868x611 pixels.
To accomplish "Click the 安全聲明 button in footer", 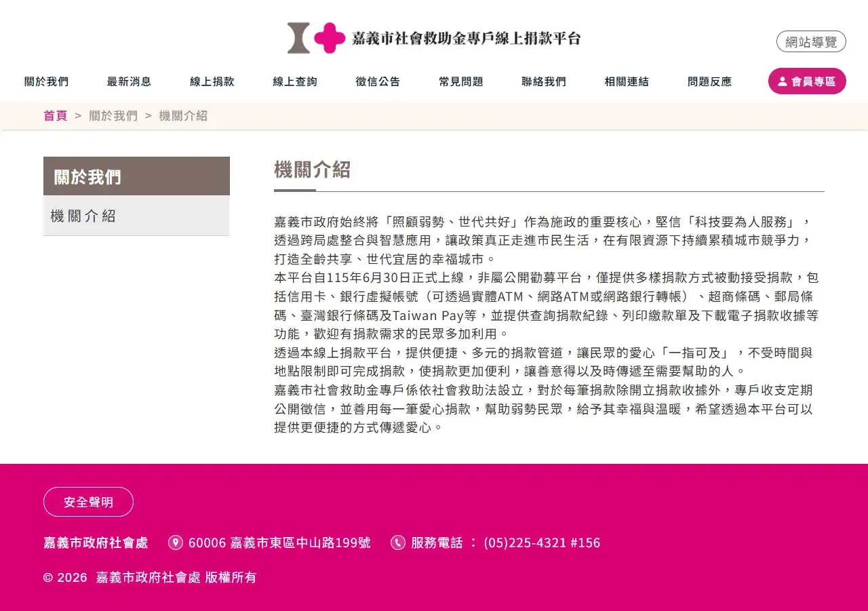I will pos(88,502).
